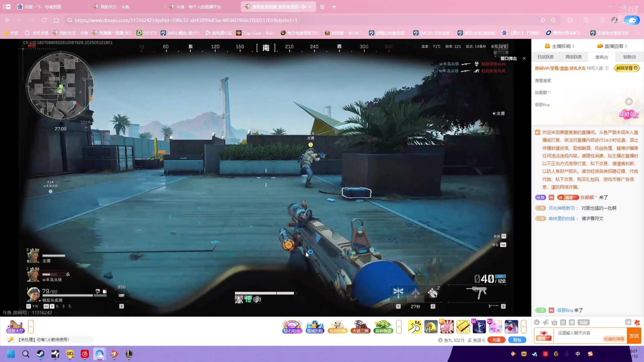Click the gray plus button in VIP list
Viewport: 644px width, 362px height.
click(629, 101)
